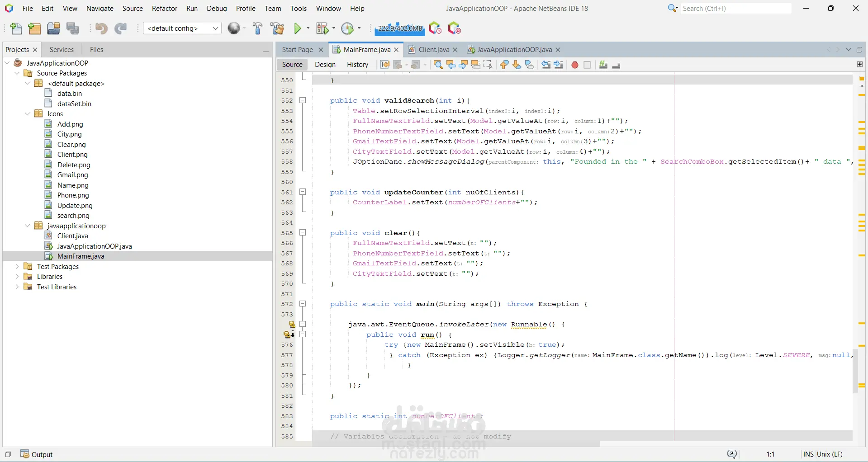Collapse the Icons package folder
Image resolution: width=868 pixels, height=462 pixels.
(x=27, y=114)
